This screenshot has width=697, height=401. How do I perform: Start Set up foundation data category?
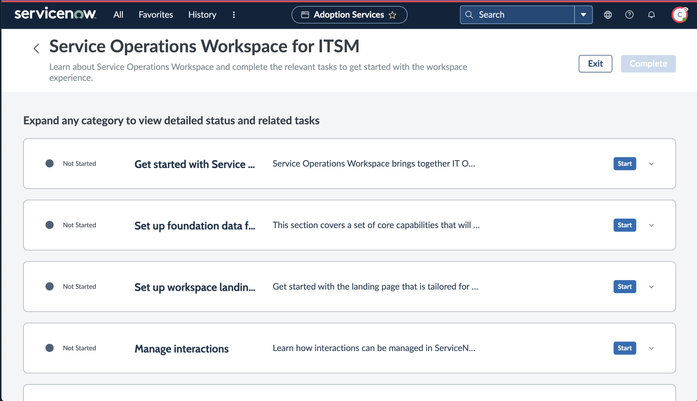(x=625, y=225)
